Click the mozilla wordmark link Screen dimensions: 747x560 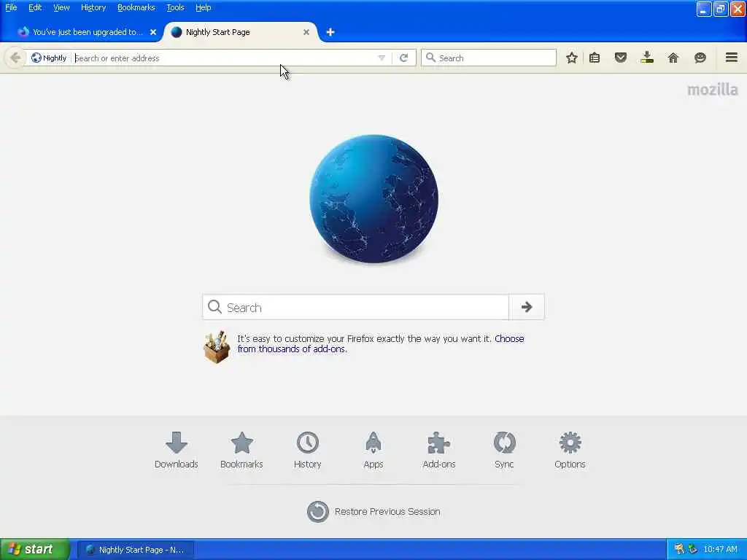712,90
